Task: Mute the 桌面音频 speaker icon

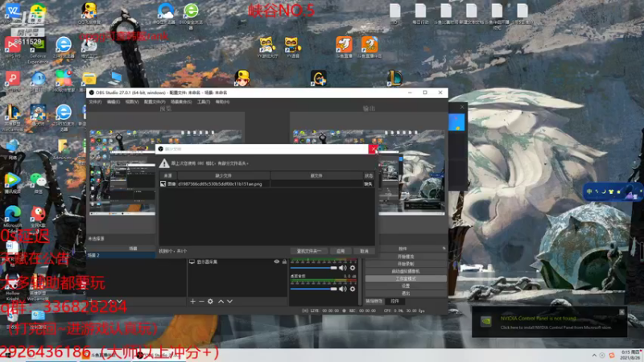Action: [343, 289]
